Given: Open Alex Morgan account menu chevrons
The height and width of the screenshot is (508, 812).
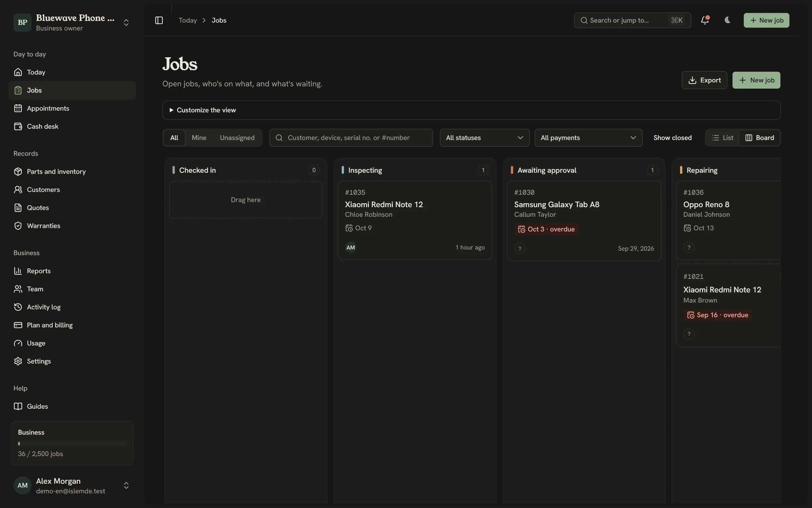Looking at the screenshot, I should (126, 485).
